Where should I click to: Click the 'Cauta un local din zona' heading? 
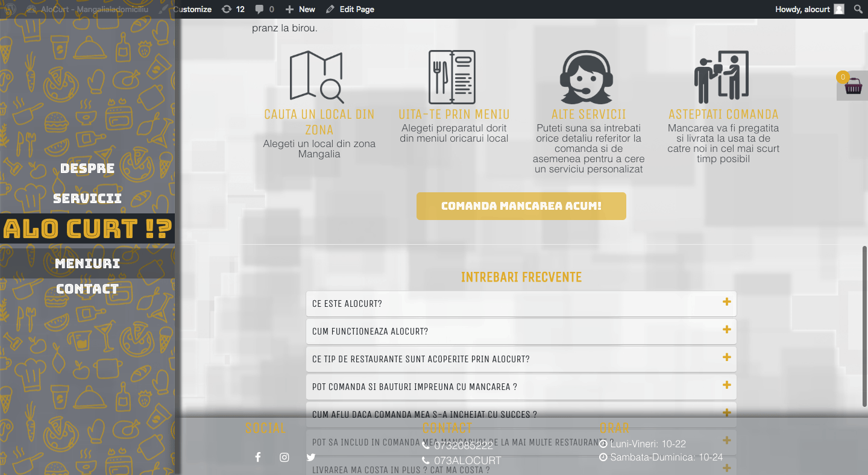[319, 122]
